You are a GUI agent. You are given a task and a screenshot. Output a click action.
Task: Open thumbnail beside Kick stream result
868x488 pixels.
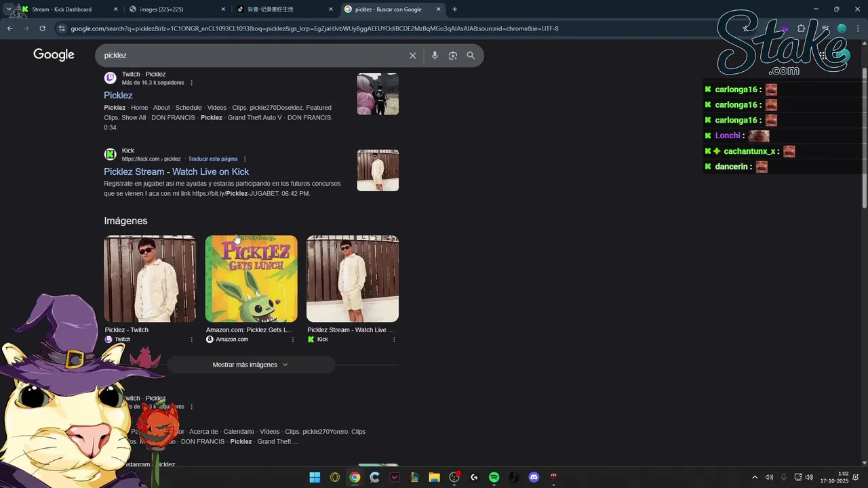coord(378,170)
